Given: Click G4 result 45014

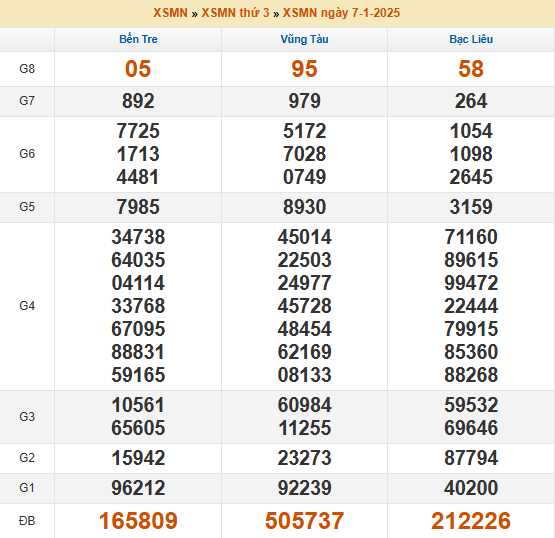Looking at the screenshot, I should (x=304, y=237).
